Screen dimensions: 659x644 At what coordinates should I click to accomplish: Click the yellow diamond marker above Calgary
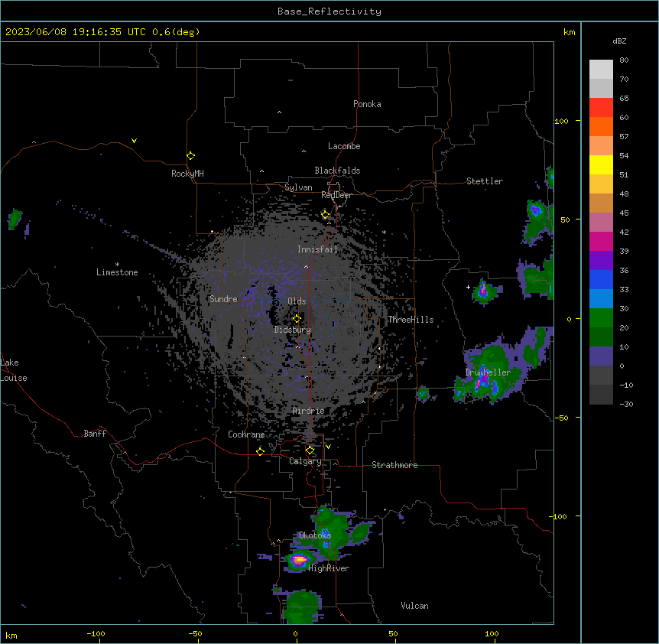pos(310,450)
